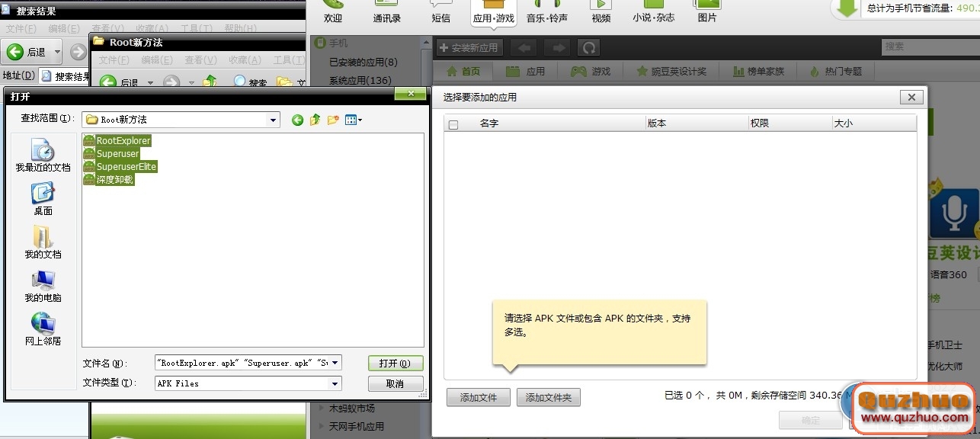
Task: Expand 查找范围 folder dropdown
Action: (274, 120)
